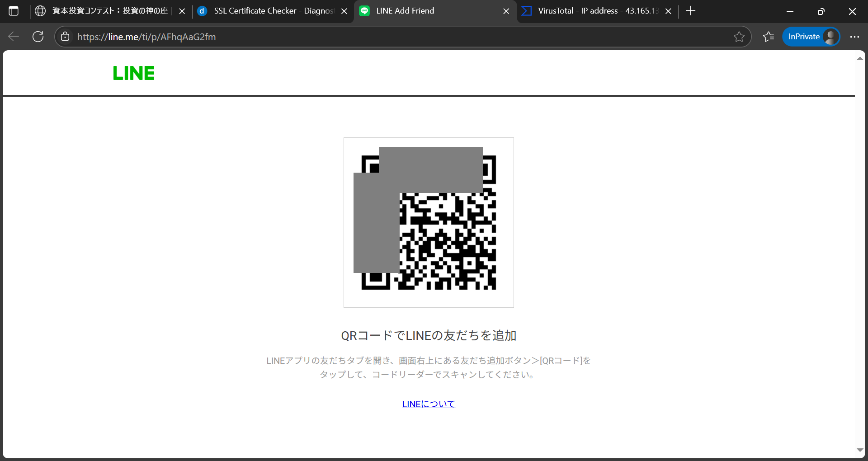Image resolution: width=868 pixels, height=461 pixels.
Task: Click the QRコードでLINEの友だちを追加 heading
Action: coord(429,335)
